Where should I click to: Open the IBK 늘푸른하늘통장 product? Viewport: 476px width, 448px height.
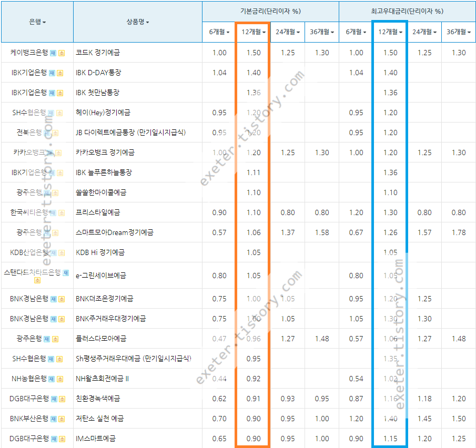pos(104,172)
